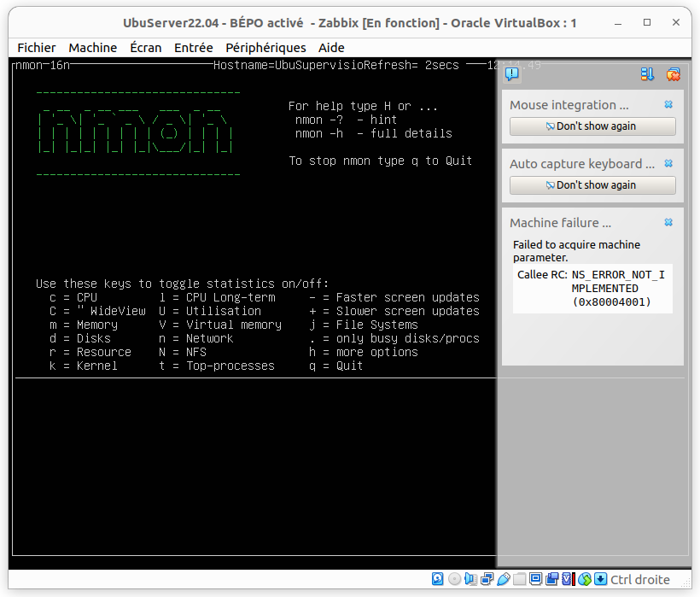The width and height of the screenshot is (700, 597).
Task: Dismiss the Machine failure notification
Action: click(x=668, y=222)
